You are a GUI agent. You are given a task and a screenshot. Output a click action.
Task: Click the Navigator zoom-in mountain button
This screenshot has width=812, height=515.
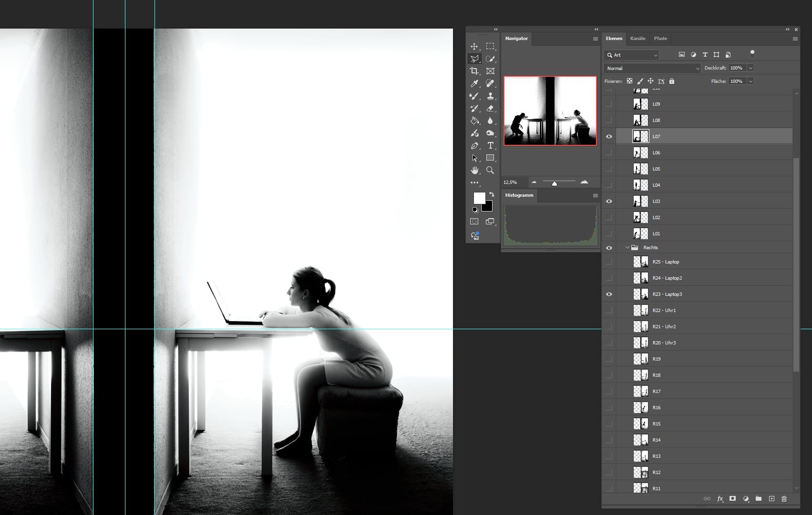[584, 182]
